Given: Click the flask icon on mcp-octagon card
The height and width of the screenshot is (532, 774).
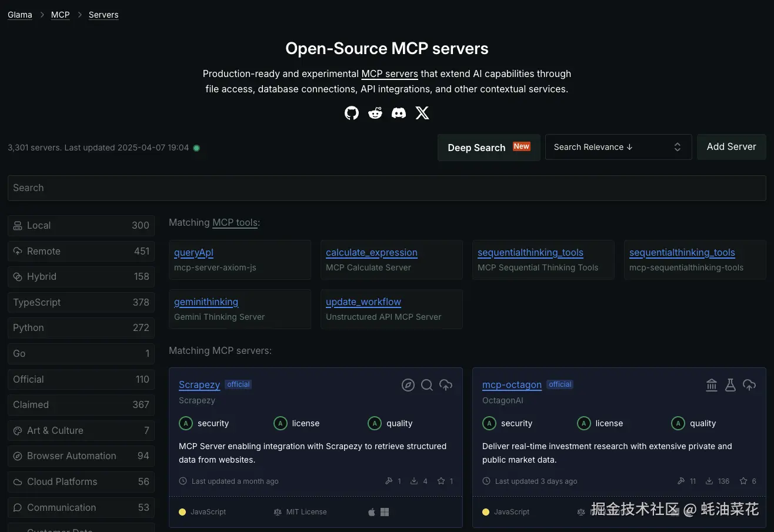Looking at the screenshot, I should tap(730, 385).
